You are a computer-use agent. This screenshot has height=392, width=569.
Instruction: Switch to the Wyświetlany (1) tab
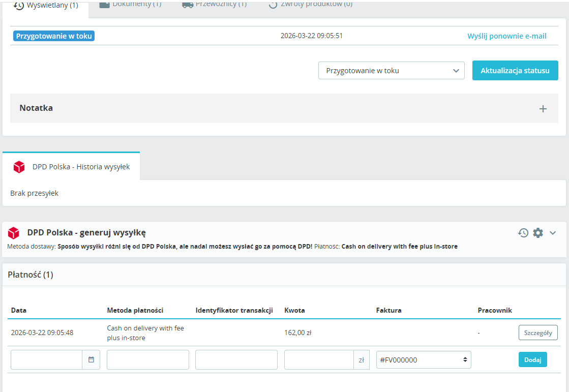46,5
